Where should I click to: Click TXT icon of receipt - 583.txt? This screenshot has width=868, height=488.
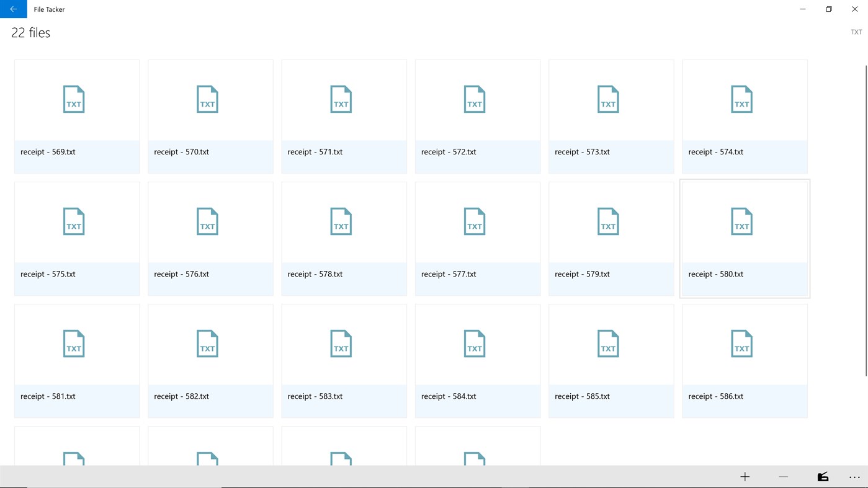[341, 344]
